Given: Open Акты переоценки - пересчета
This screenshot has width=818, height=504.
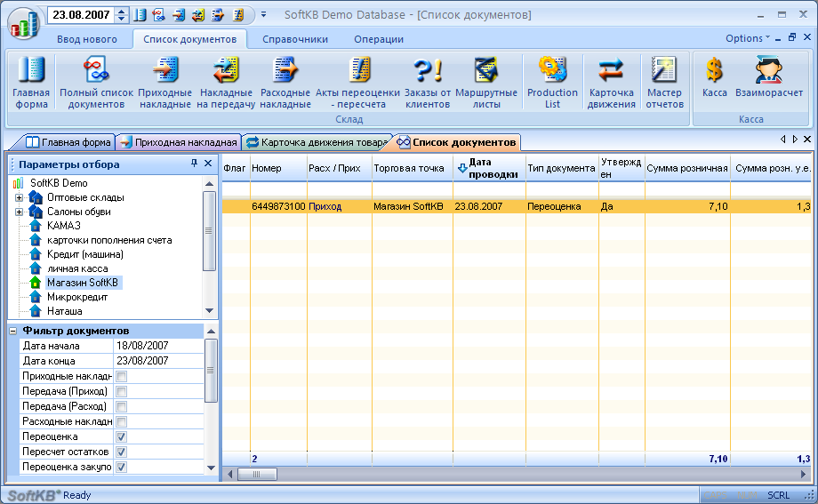Looking at the screenshot, I should click(357, 82).
